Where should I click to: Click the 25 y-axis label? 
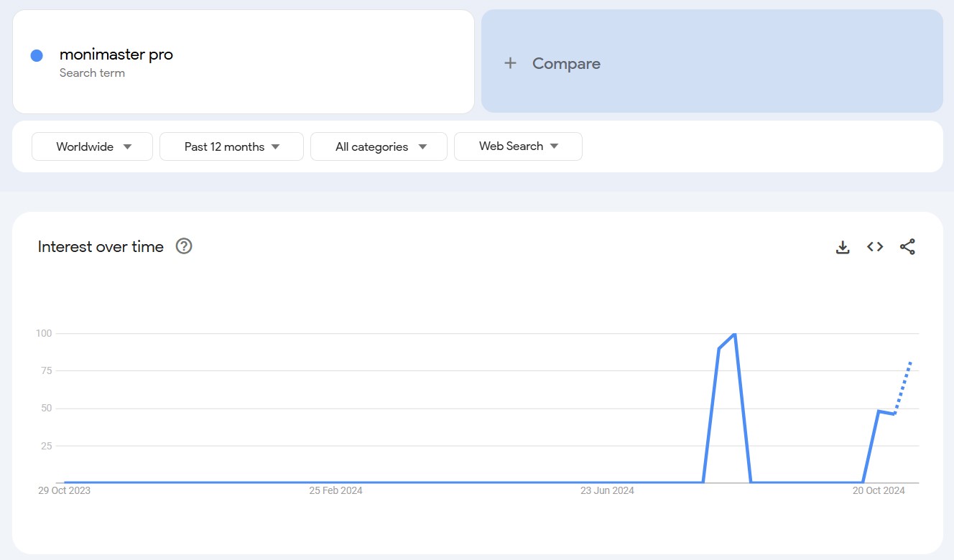tap(47, 446)
